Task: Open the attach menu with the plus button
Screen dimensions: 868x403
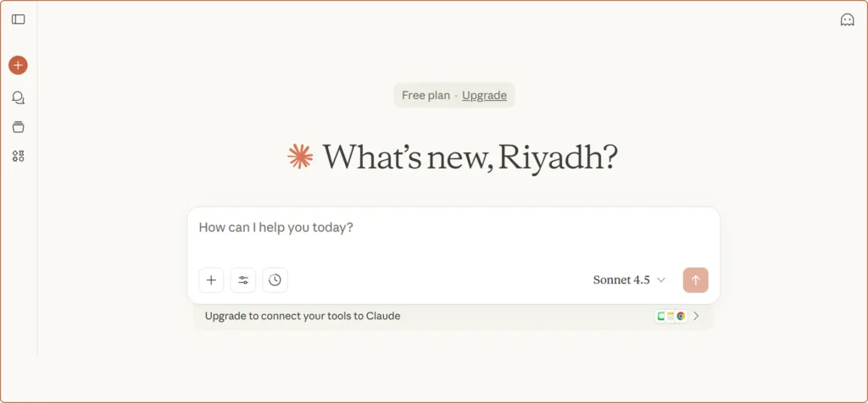Action: coord(211,280)
